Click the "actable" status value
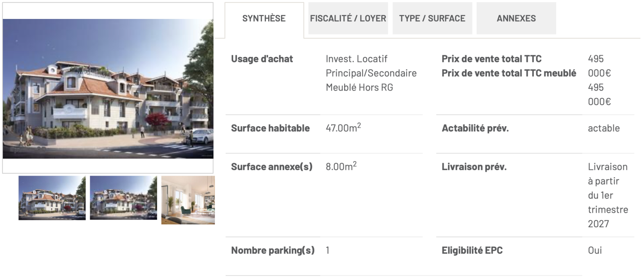 [604, 128]
